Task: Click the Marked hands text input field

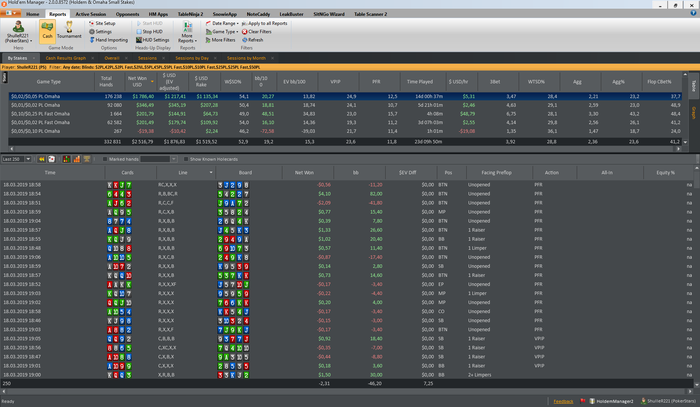Action: (155, 159)
